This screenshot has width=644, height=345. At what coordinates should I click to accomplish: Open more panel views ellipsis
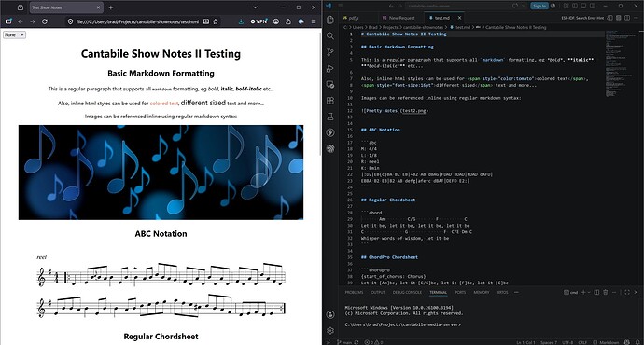click(516, 292)
